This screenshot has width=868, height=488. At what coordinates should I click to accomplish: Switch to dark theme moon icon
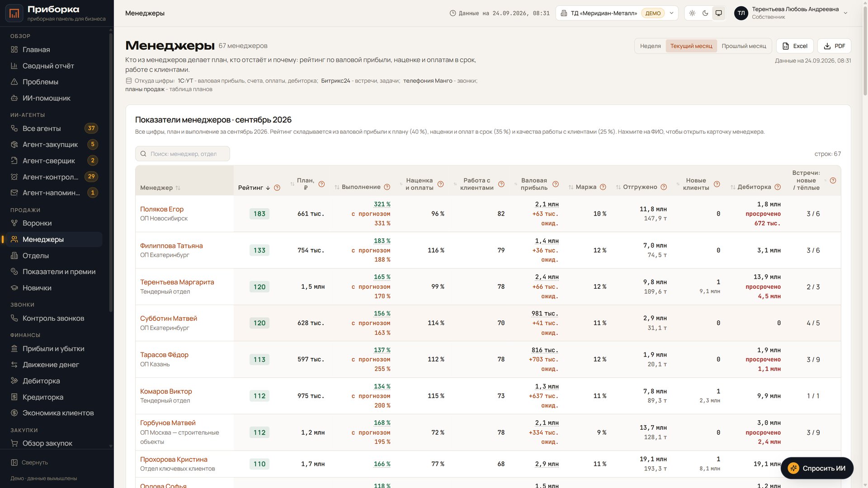(x=705, y=13)
